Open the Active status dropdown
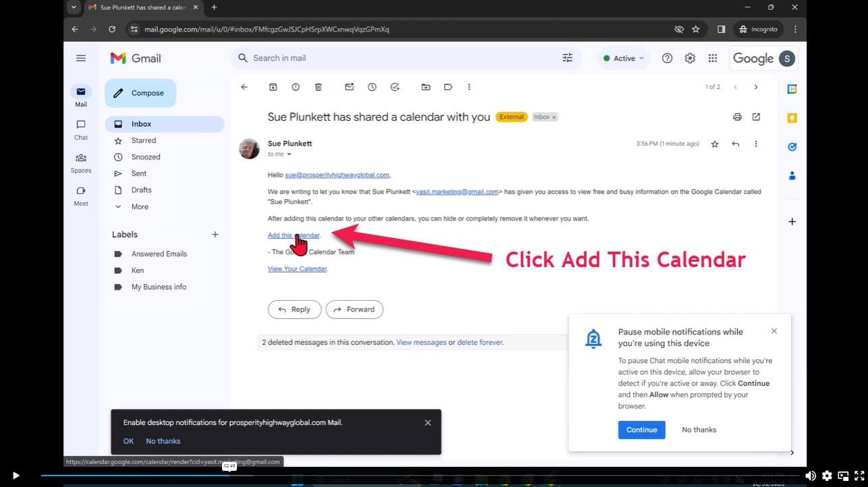The width and height of the screenshot is (868, 487). coord(624,58)
